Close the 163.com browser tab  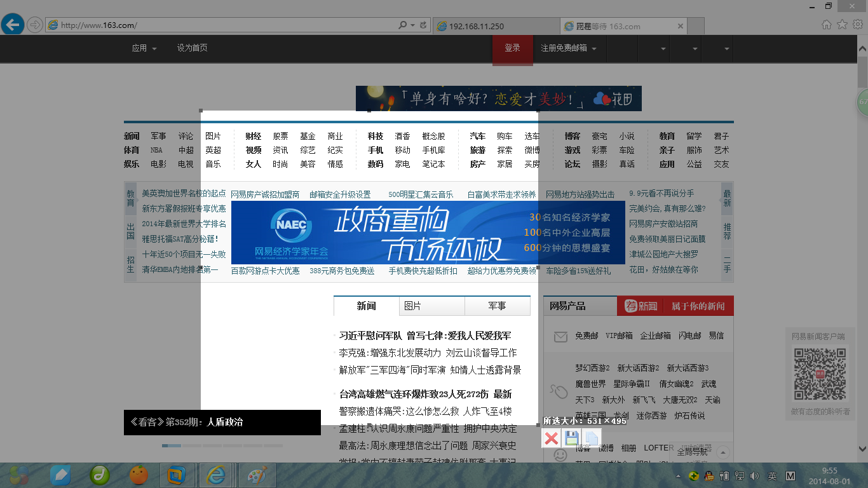point(681,27)
